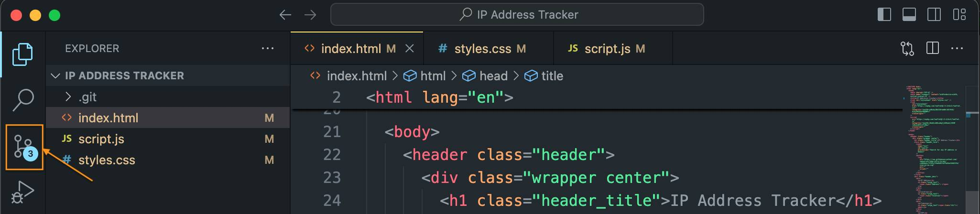This screenshot has height=214, width=980.
Task: Click the html breadcrumb item
Action: coord(425,75)
